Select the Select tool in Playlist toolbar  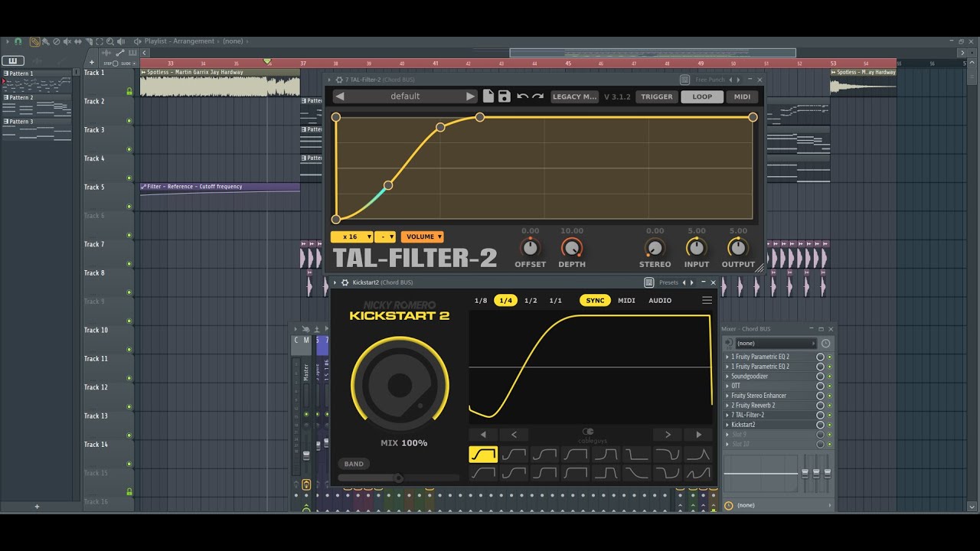coord(100,41)
